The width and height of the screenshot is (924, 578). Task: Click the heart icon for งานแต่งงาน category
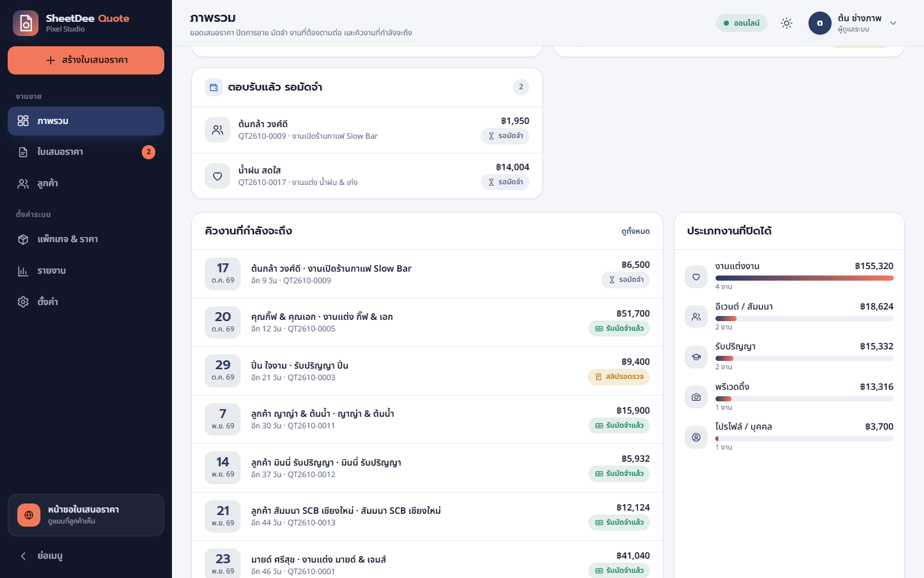pos(696,277)
